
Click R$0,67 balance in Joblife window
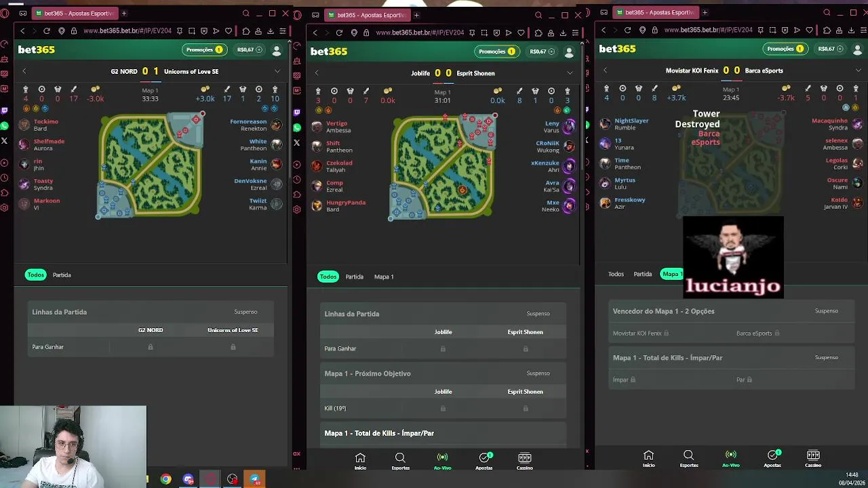click(541, 52)
